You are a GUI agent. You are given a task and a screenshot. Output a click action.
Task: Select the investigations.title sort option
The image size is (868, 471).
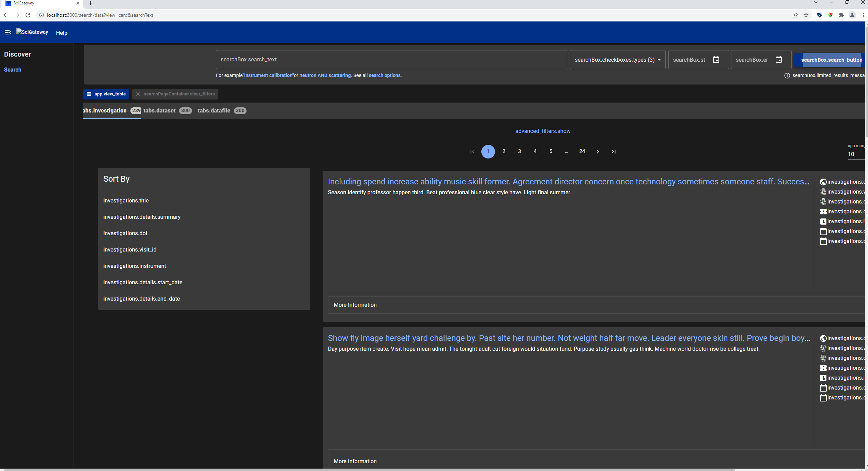(x=126, y=200)
